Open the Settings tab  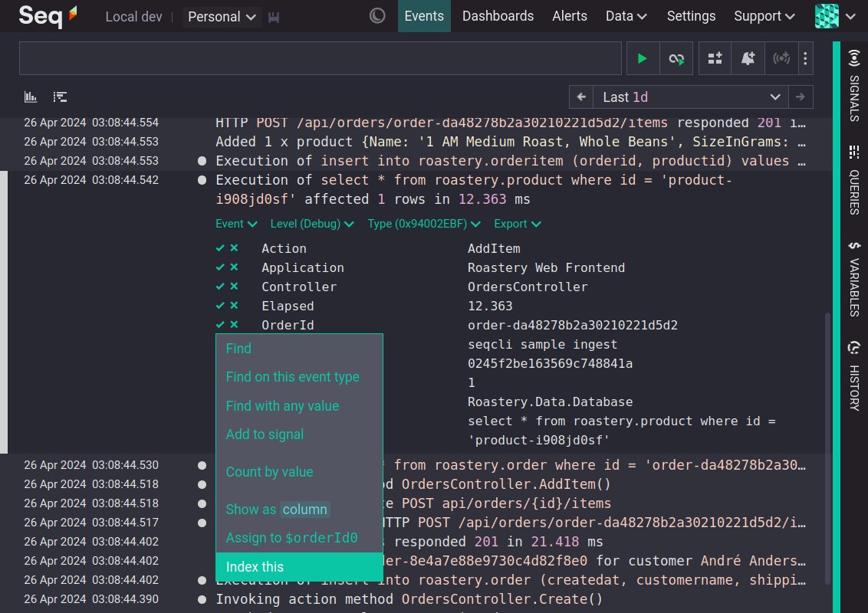click(x=691, y=16)
